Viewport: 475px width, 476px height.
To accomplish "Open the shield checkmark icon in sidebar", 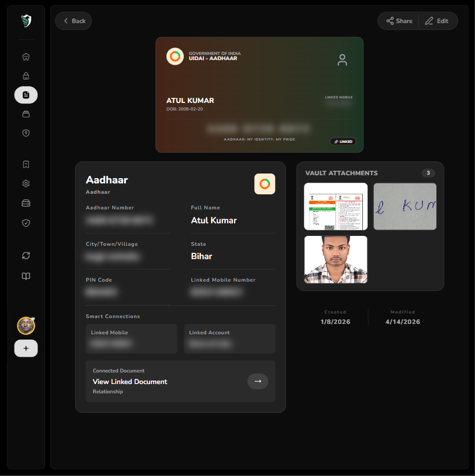I will click(x=26, y=223).
